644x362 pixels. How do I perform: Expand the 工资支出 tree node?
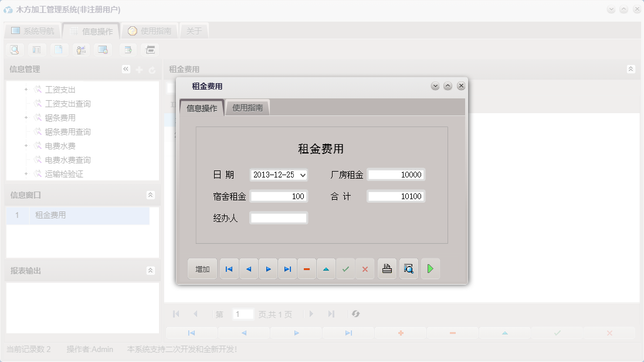click(25, 89)
